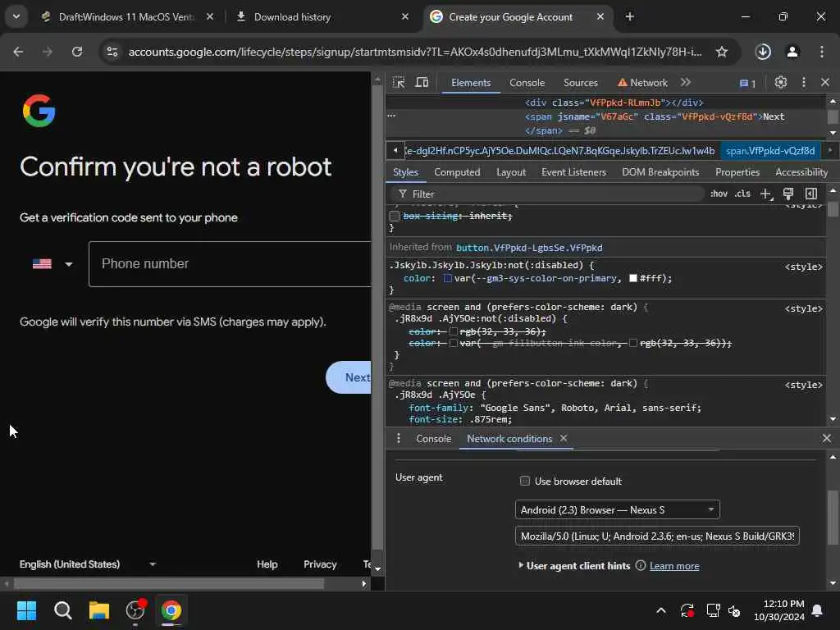Expand User agent client hints section
This screenshot has width=840, height=630.
click(x=521, y=565)
